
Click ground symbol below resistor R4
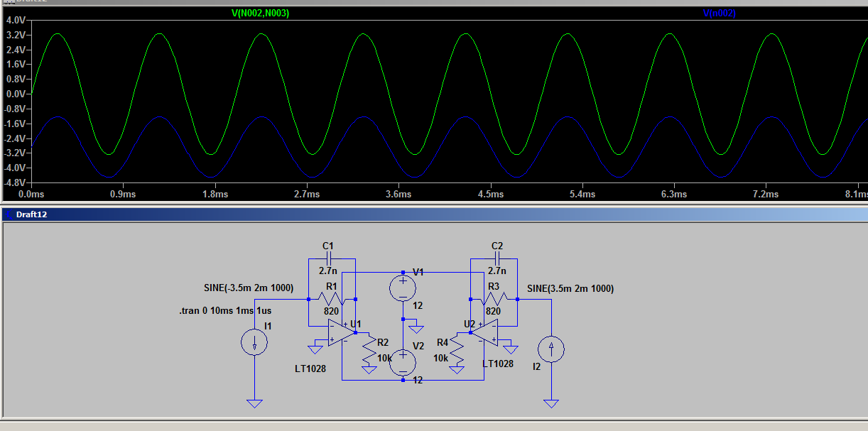pos(457,369)
